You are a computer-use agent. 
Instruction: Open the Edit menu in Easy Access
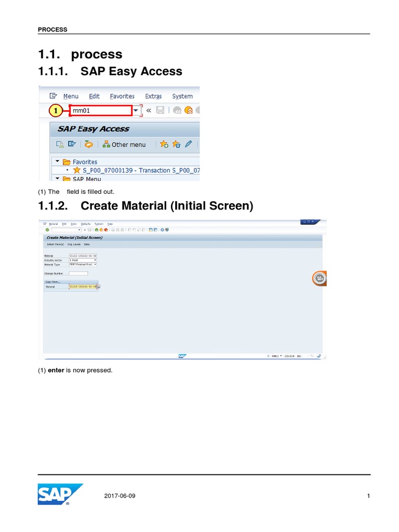pyautogui.click(x=95, y=96)
